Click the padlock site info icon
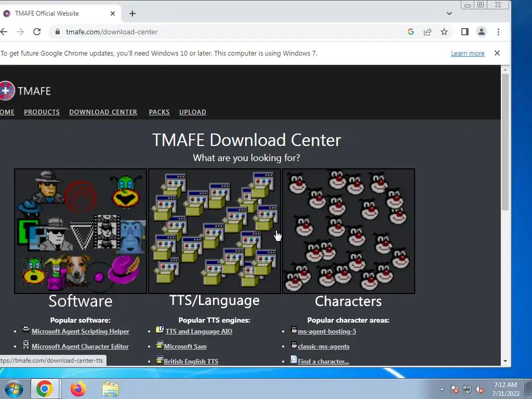The height and width of the screenshot is (399, 532). [58, 32]
